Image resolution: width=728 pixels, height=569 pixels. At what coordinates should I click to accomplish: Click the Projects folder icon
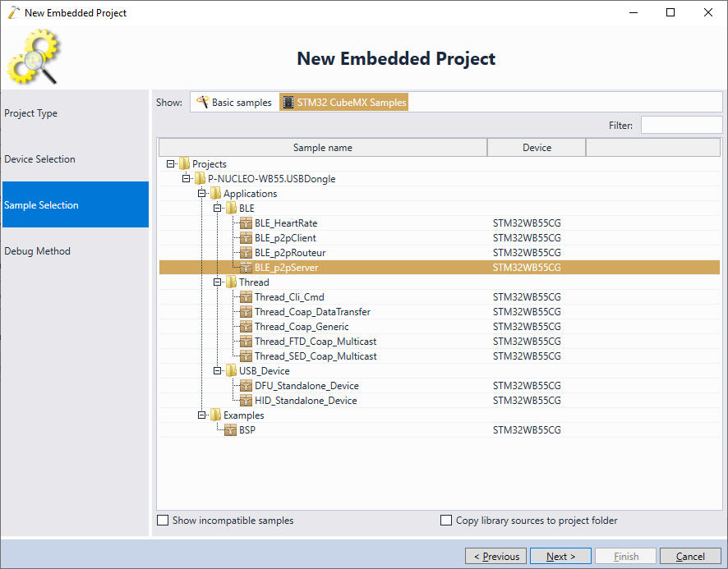pyautogui.click(x=184, y=164)
